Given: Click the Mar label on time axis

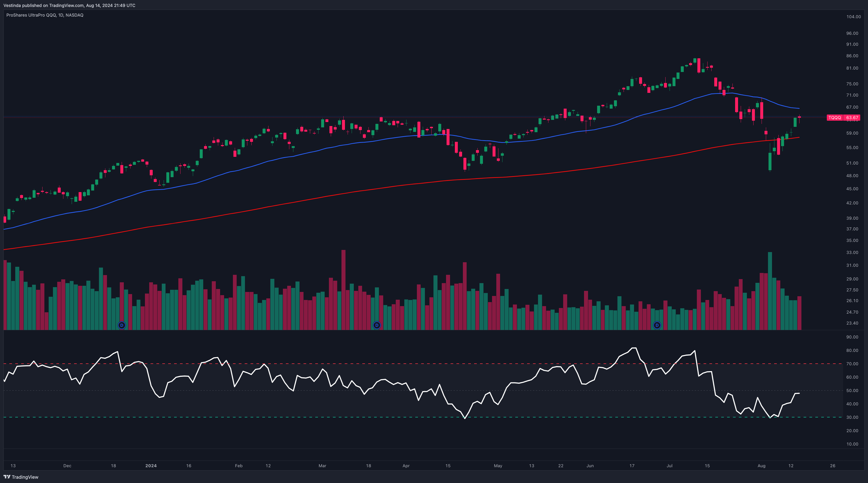Looking at the screenshot, I should tap(322, 466).
